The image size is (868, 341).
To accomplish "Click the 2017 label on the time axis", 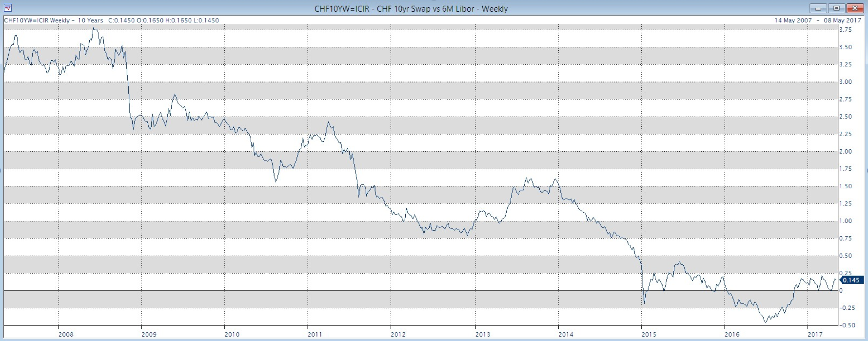I will pyautogui.click(x=815, y=334).
